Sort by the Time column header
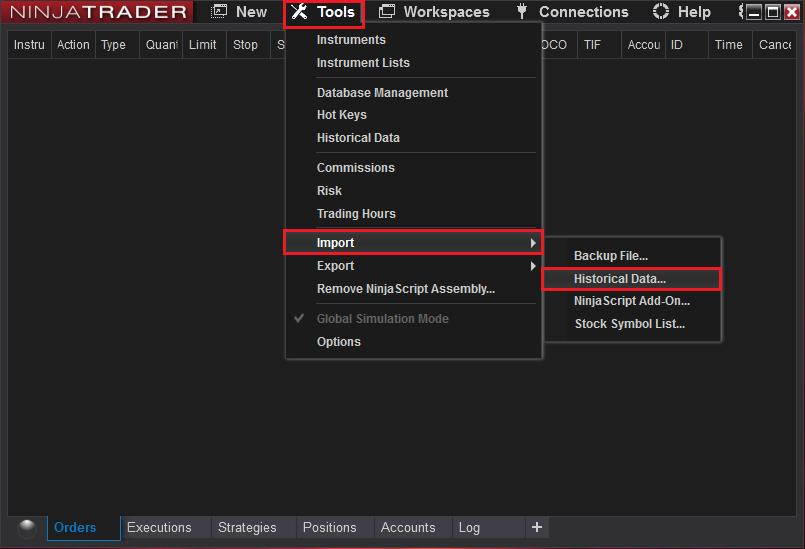The width and height of the screenshot is (805, 549). coord(731,45)
